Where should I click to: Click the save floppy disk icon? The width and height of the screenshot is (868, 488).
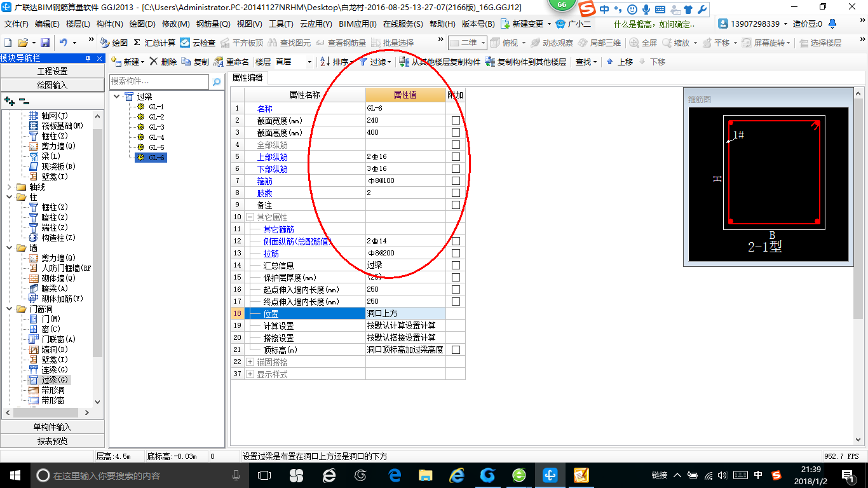coord(45,43)
